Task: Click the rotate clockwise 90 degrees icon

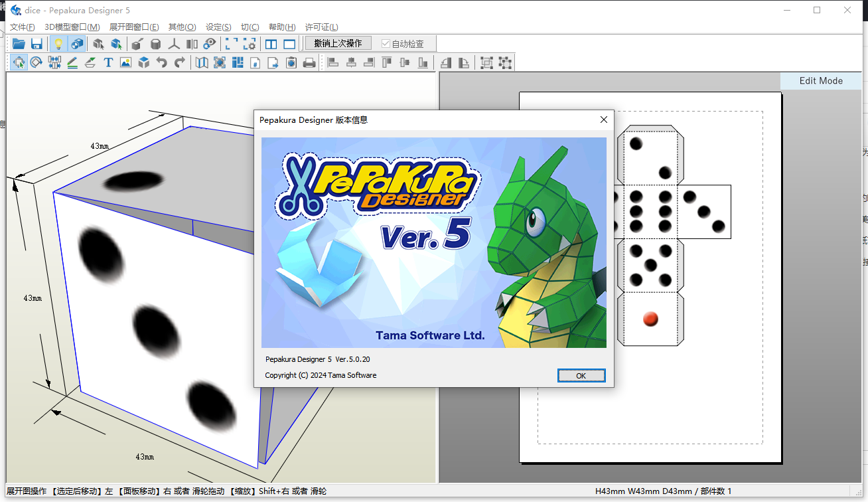Action: [x=464, y=62]
